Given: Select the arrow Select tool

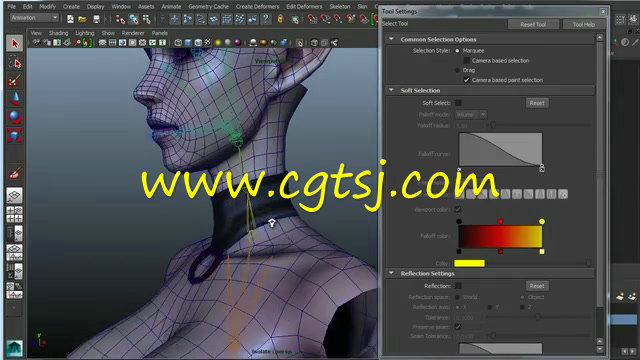Looking at the screenshot, I should click(15, 44).
